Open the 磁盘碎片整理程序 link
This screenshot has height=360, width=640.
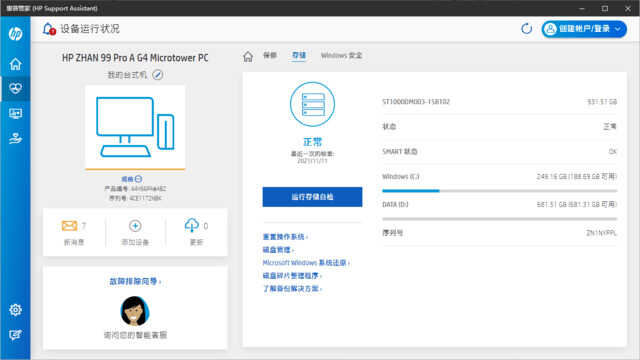point(292,276)
